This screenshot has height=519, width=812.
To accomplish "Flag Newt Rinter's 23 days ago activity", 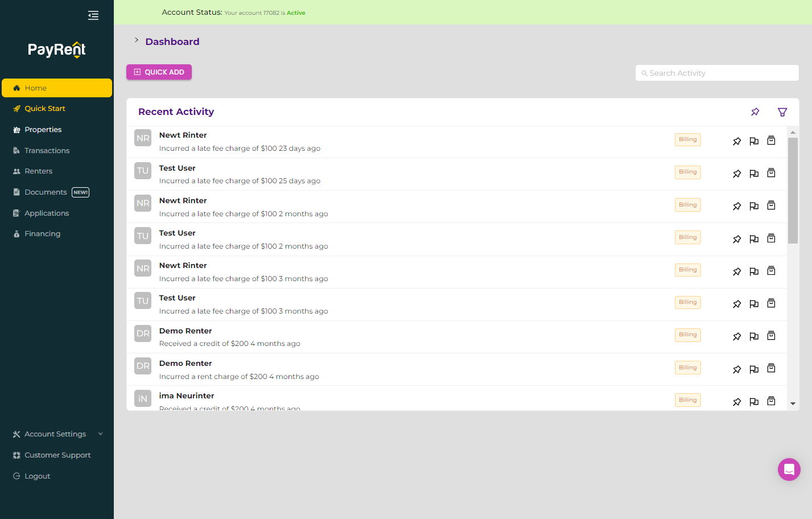I will (754, 141).
